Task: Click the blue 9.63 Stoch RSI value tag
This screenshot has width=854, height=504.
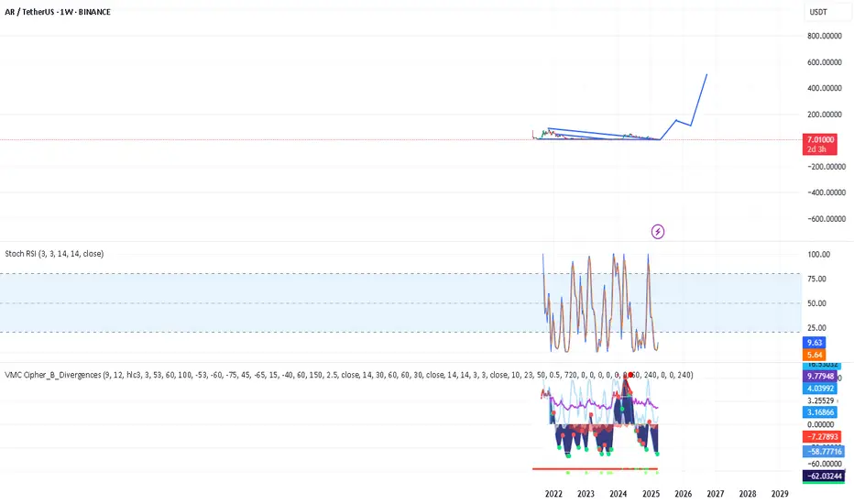Action: click(815, 343)
